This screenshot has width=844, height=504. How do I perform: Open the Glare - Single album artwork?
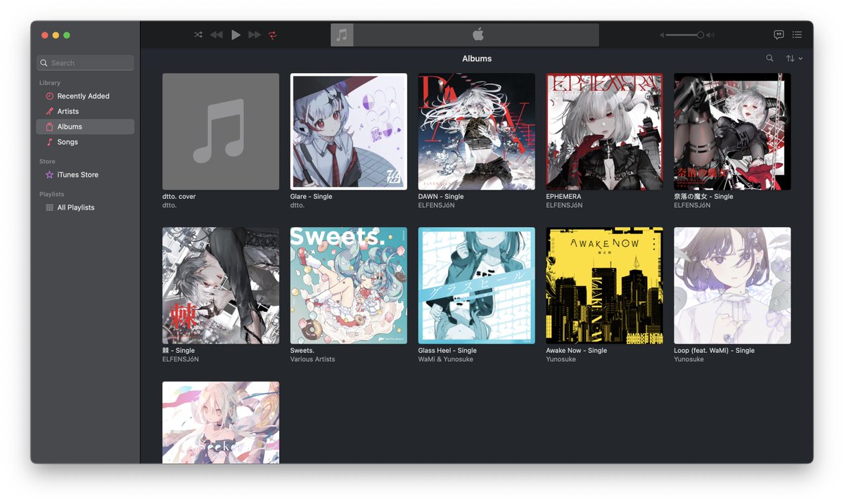[x=349, y=131]
